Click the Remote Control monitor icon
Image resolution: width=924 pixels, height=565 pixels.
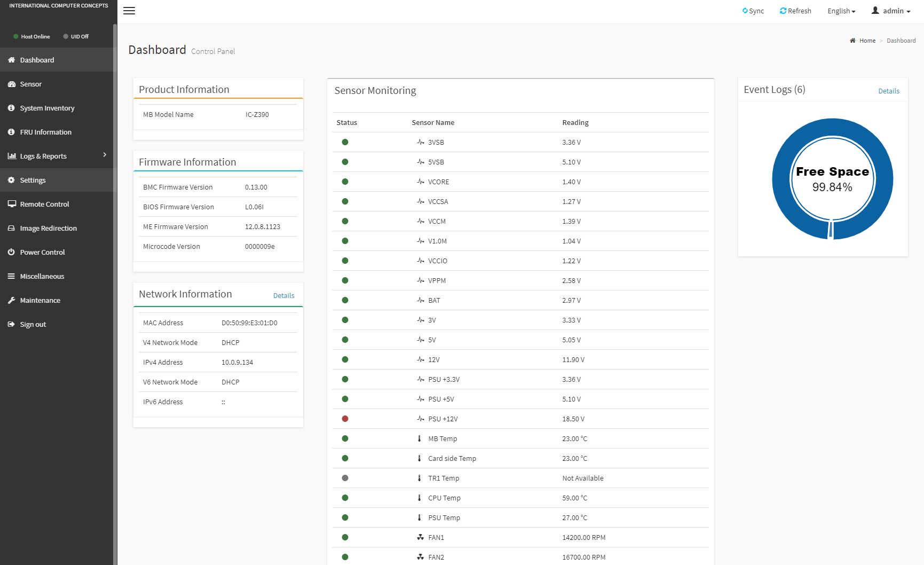tap(11, 204)
